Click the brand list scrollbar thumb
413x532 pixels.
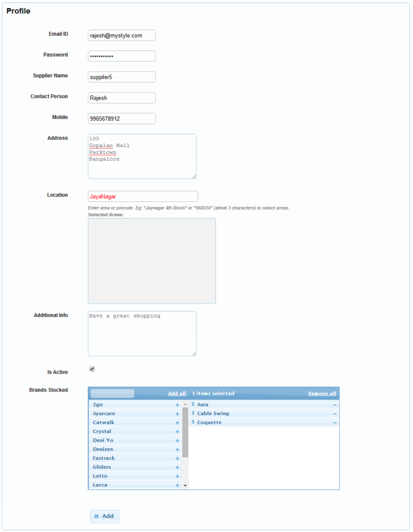coord(185,433)
